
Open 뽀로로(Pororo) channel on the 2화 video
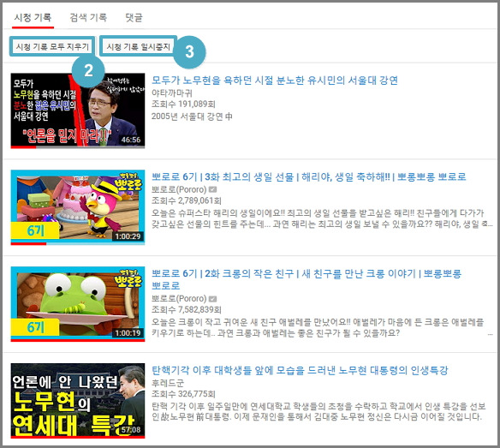(179, 299)
